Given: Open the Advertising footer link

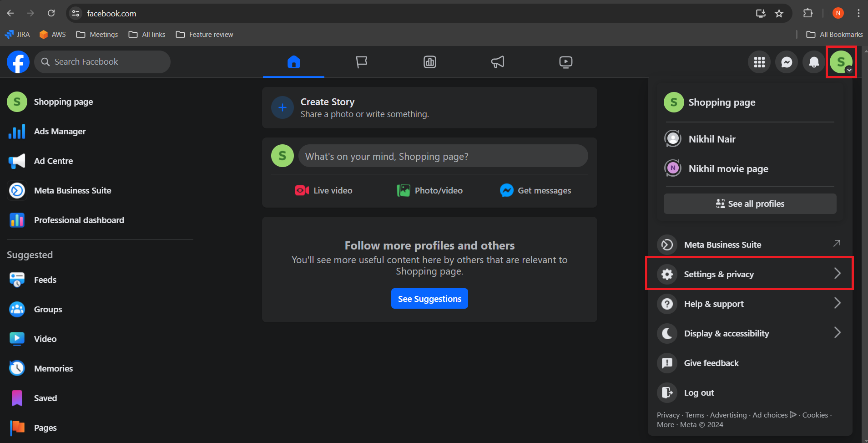Looking at the screenshot, I should click(x=728, y=415).
